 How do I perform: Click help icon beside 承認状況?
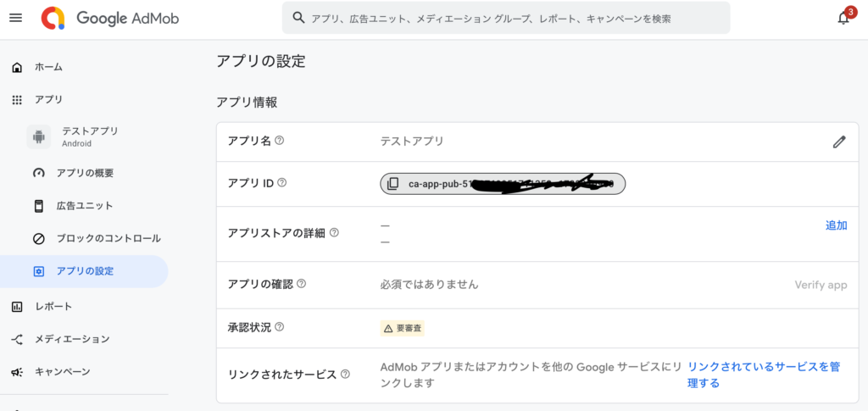(280, 327)
